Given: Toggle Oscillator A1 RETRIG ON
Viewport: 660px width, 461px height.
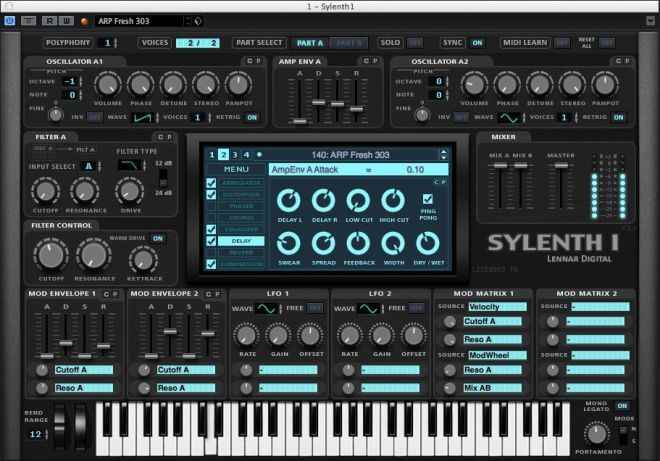Looking at the screenshot, I should click(x=252, y=117).
